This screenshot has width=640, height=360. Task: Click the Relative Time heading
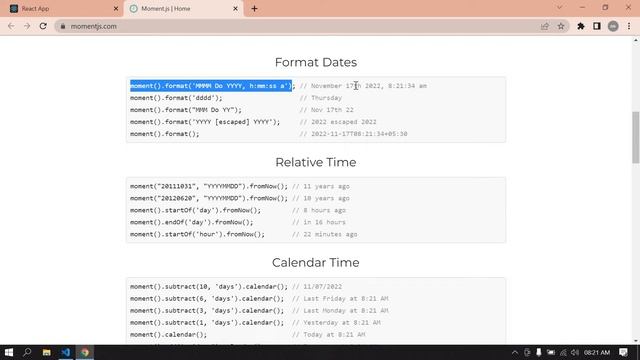click(316, 162)
